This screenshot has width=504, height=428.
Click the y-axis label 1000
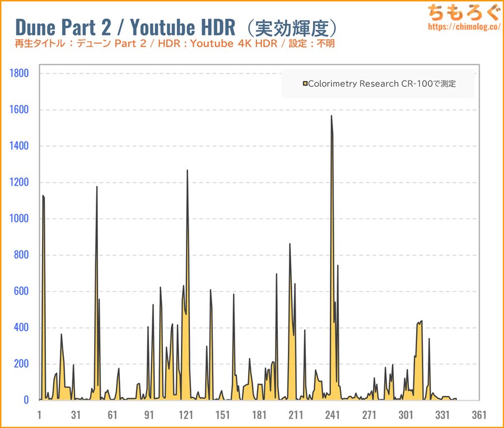coord(19,218)
